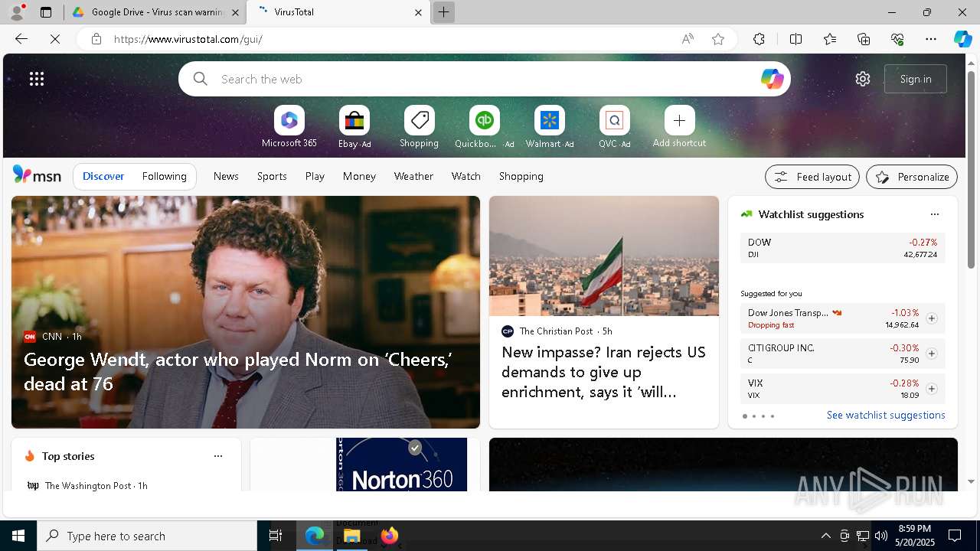The image size is (980, 551).
Task: Add VIX to watchlist
Action: tap(932, 389)
